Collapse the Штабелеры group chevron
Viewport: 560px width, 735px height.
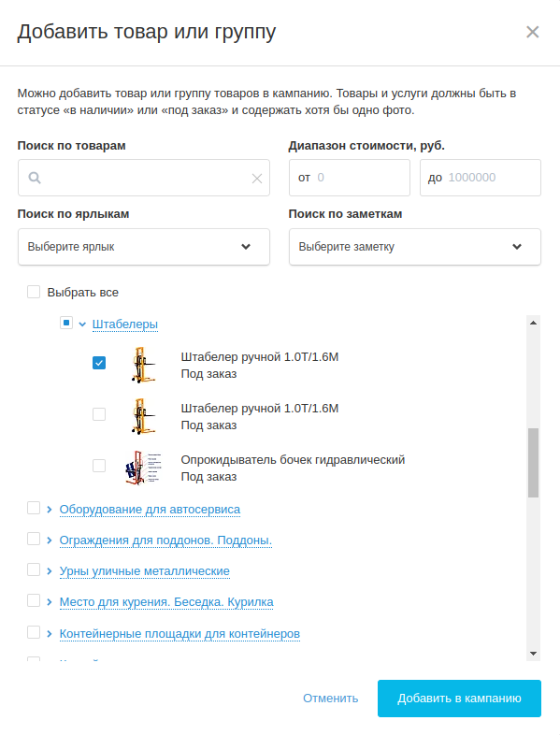coord(82,324)
